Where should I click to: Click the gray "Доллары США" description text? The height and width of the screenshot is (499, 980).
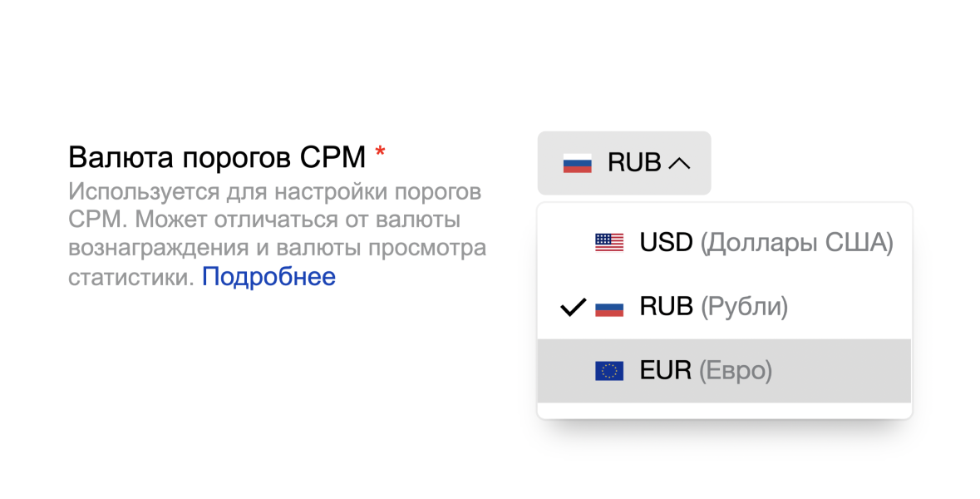pyautogui.click(x=795, y=243)
